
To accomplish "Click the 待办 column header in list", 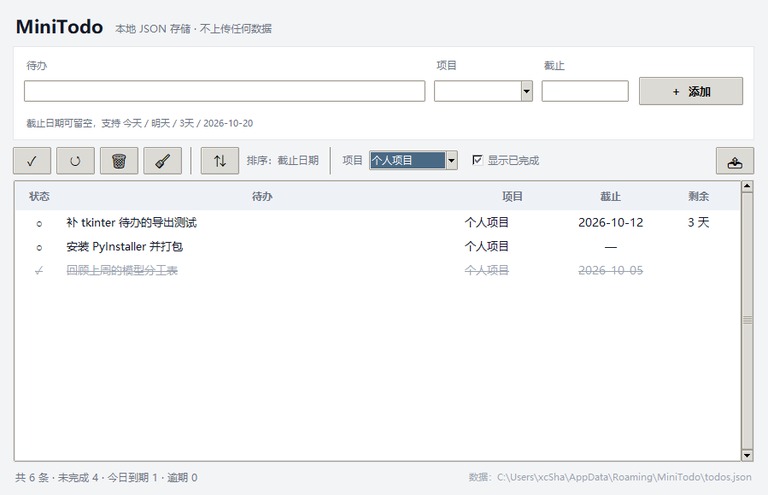I will coord(262,196).
